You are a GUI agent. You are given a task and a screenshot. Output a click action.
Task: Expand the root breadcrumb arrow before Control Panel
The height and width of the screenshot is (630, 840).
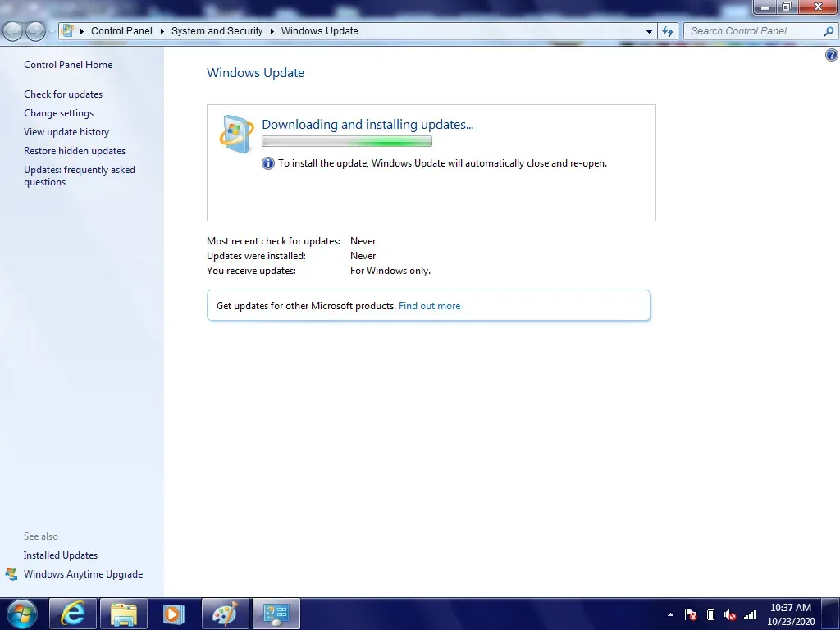pos(82,31)
